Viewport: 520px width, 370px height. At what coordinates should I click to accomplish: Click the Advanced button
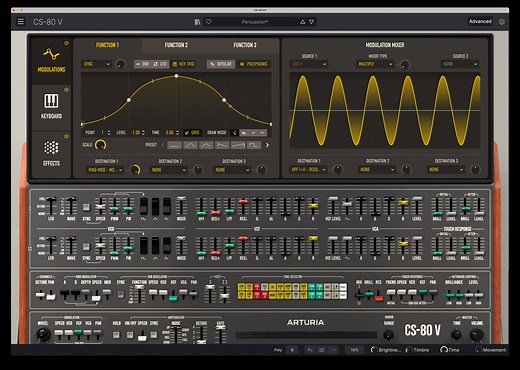tap(480, 21)
